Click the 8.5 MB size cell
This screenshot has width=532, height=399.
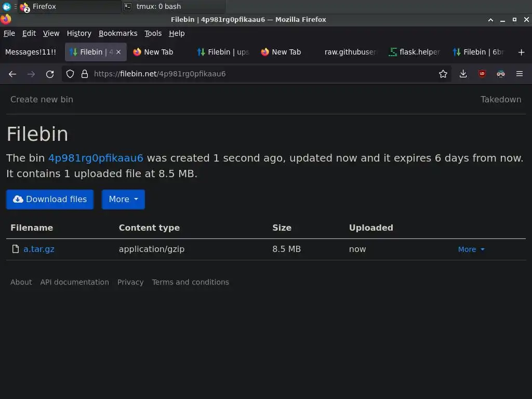pyautogui.click(x=287, y=249)
